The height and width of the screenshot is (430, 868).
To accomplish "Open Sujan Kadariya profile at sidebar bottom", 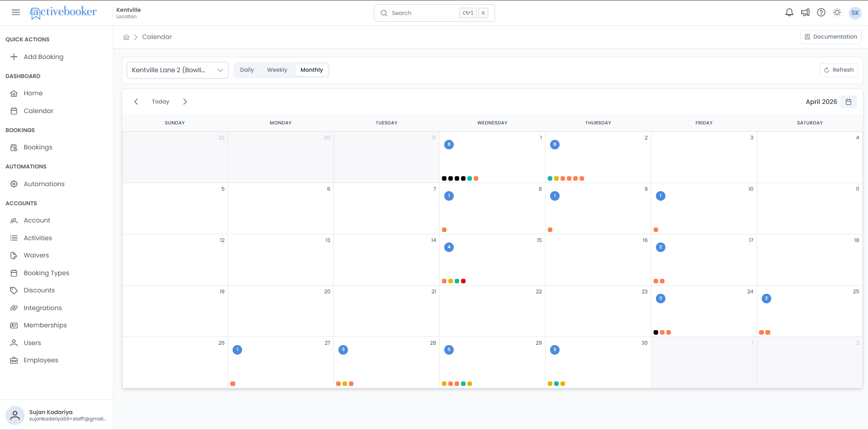I will coord(56,415).
